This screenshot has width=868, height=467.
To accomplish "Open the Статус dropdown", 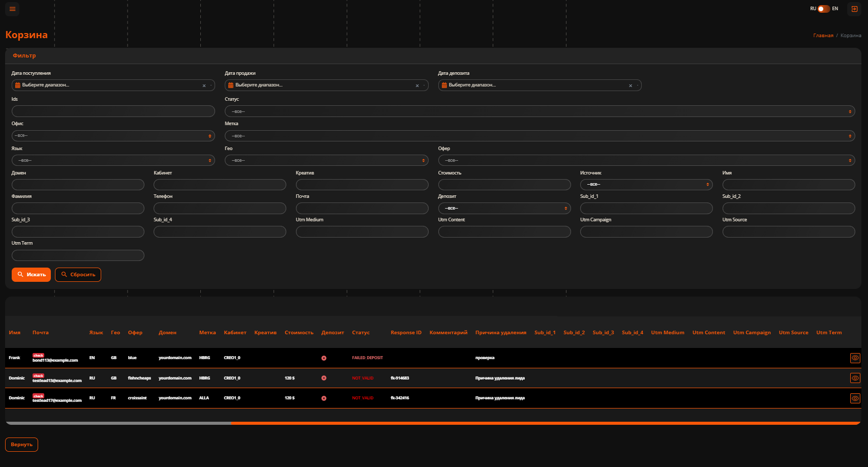I will (x=540, y=111).
